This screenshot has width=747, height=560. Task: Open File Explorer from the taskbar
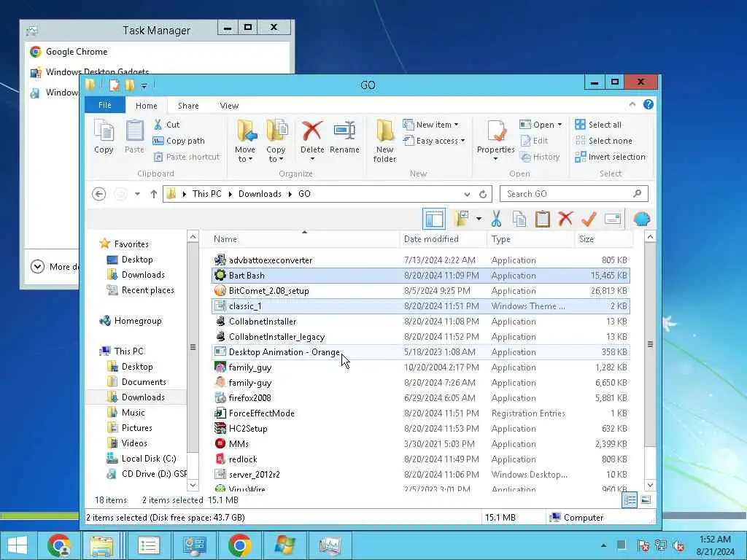click(101, 545)
